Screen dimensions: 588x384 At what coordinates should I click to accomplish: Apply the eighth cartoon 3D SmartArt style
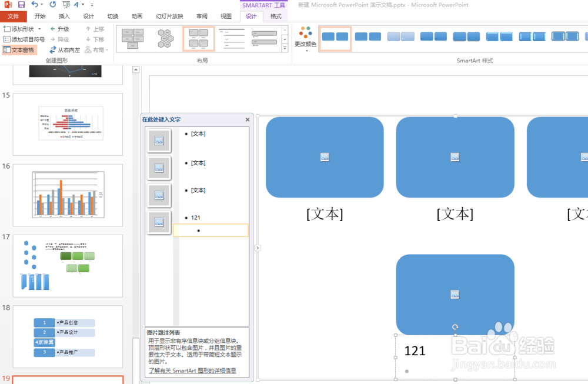(565, 36)
